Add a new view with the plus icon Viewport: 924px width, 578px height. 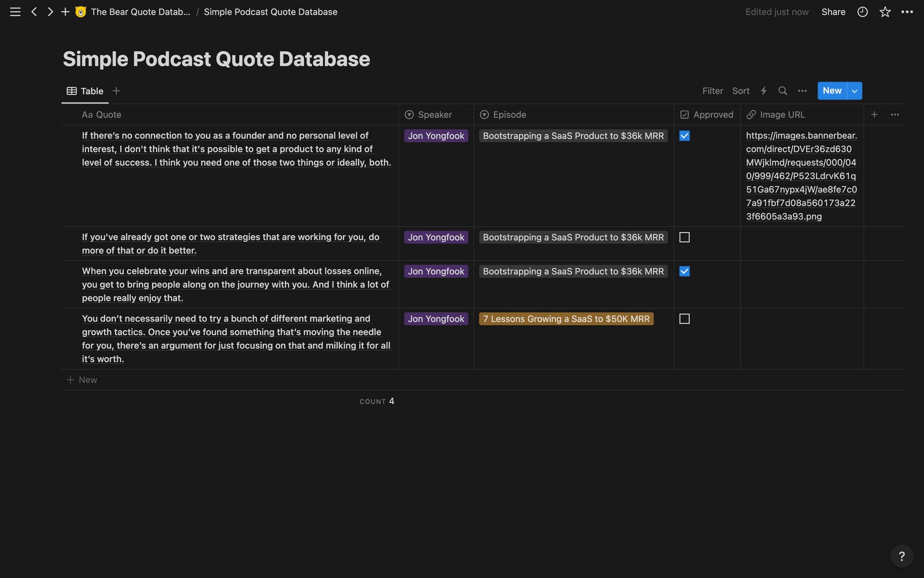(116, 91)
